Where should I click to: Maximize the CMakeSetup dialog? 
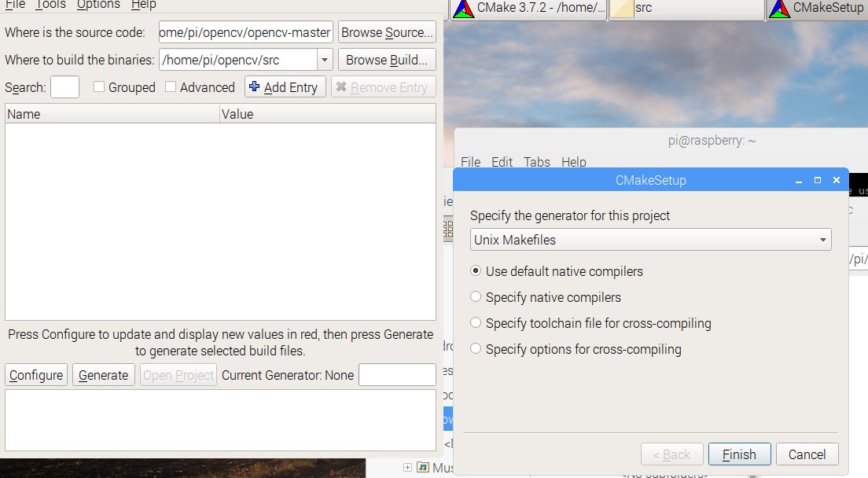point(818,180)
